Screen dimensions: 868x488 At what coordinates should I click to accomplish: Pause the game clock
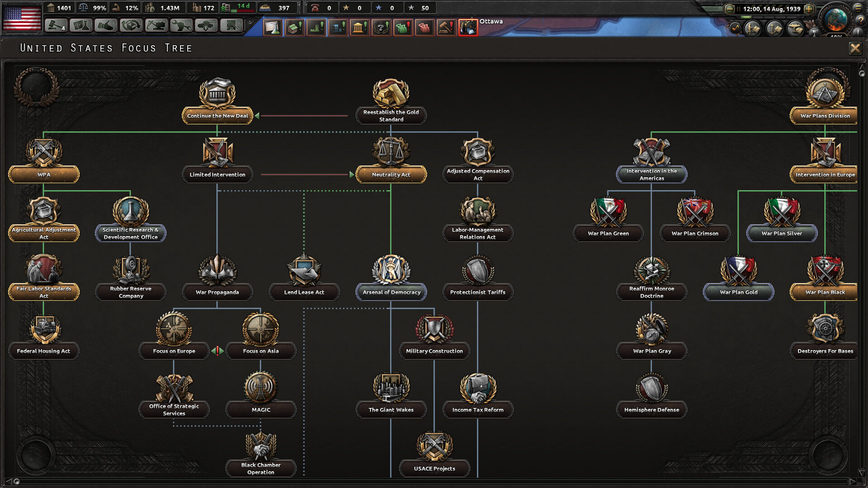(739, 9)
